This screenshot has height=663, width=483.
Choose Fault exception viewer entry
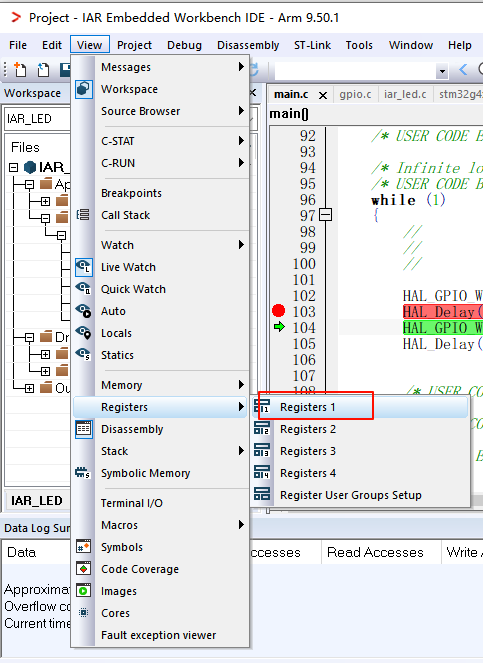(161, 635)
